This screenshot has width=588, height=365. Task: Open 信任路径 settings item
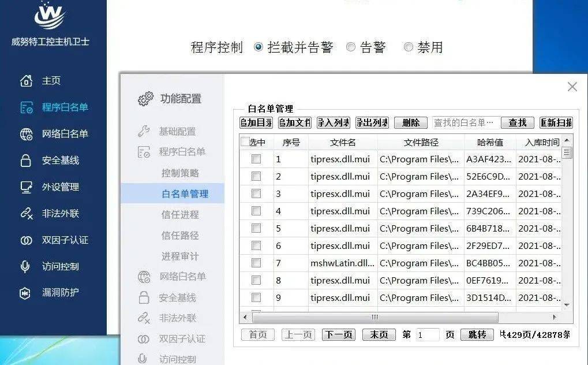pos(180,236)
